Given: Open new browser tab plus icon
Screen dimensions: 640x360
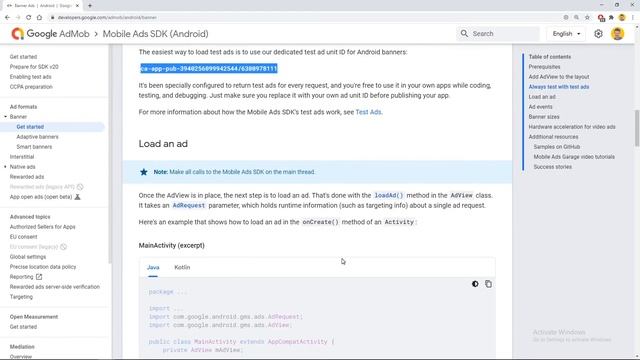Looking at the screenshot, I should pos(90,6).
